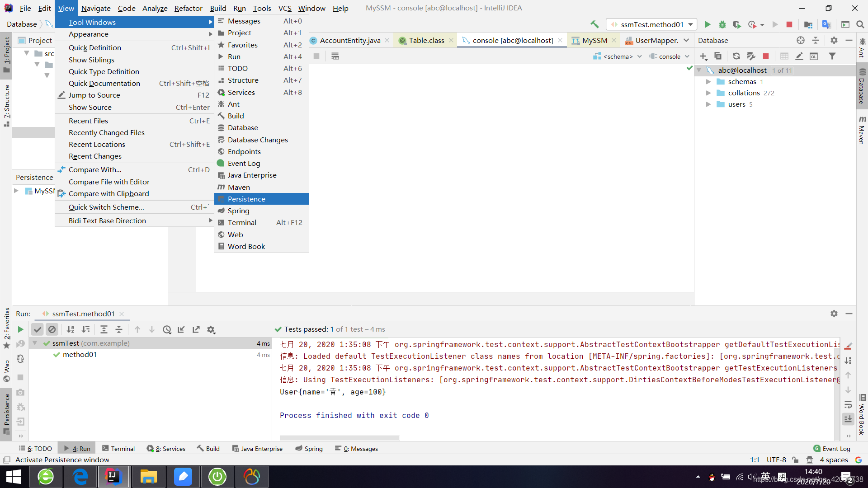
Task: Open test history with the clock icon
Action: click(167, 329)
